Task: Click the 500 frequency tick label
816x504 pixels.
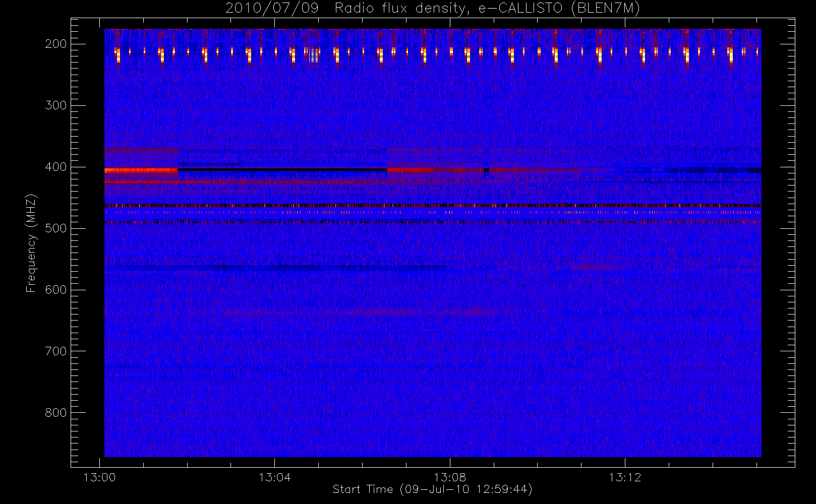Action: 56,228
